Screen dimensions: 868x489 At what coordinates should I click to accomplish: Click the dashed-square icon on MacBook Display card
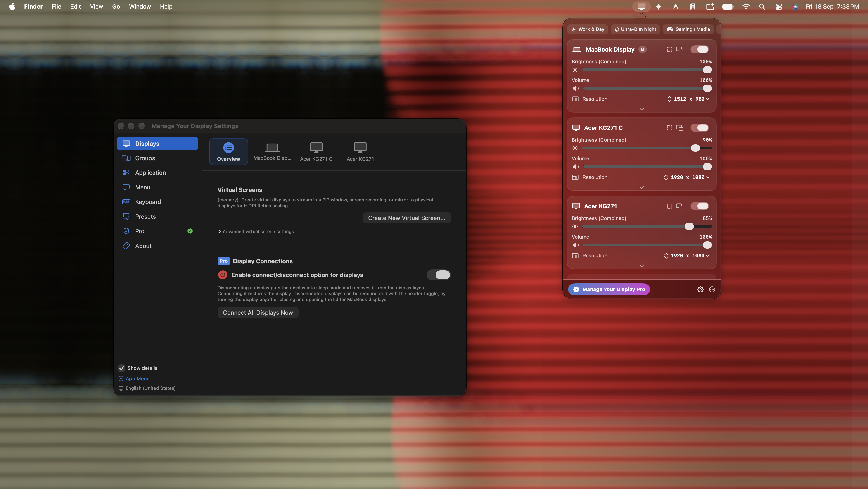[669, 50]
